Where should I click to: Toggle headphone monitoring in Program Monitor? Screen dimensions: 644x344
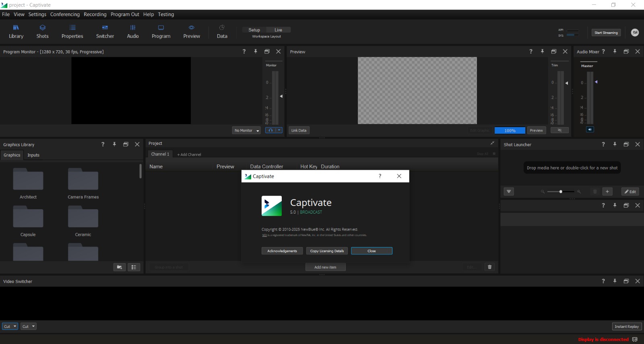270,130
